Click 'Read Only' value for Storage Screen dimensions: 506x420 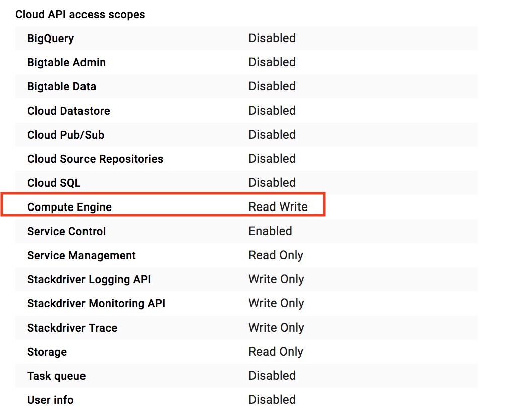click(276, 352)
